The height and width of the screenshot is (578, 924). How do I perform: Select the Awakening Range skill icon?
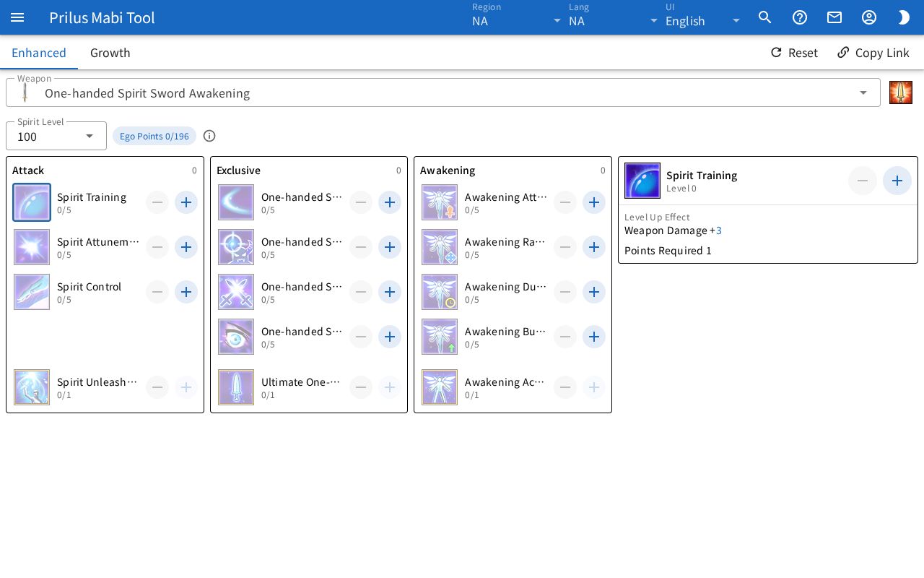pos(440,247)
